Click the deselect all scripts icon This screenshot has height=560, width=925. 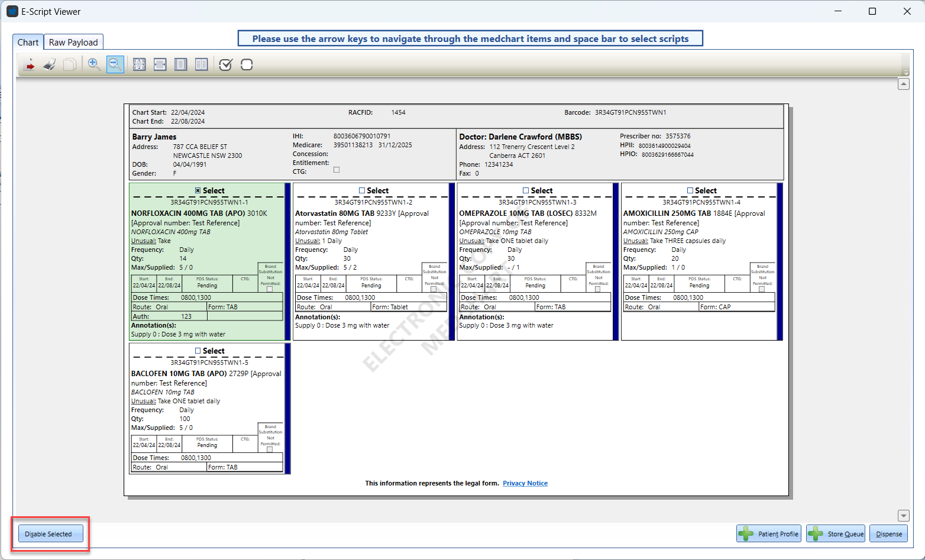point(247,64)
